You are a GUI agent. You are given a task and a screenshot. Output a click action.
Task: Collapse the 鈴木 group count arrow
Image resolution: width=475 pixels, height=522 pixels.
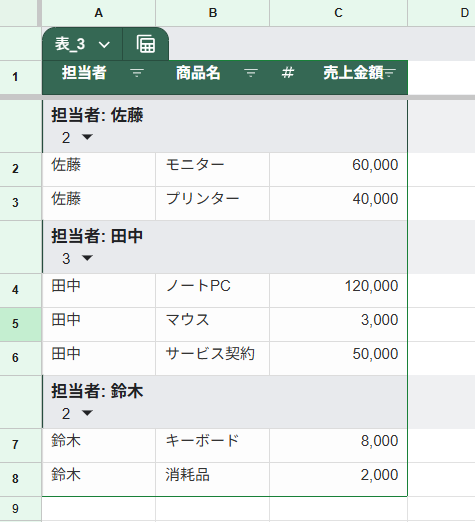click(87, 413)
